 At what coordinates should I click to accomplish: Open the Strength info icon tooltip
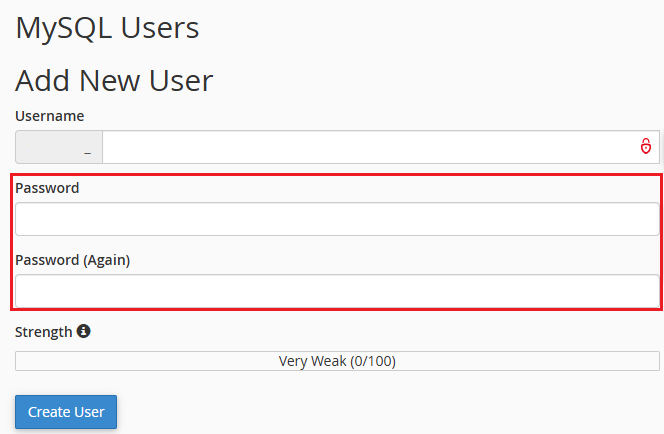[83, 331]
